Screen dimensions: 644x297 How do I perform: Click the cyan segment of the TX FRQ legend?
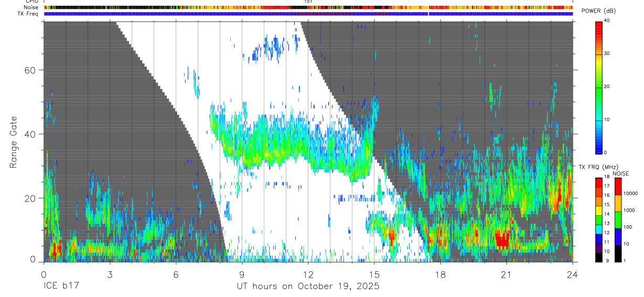(x=599, y=229)
